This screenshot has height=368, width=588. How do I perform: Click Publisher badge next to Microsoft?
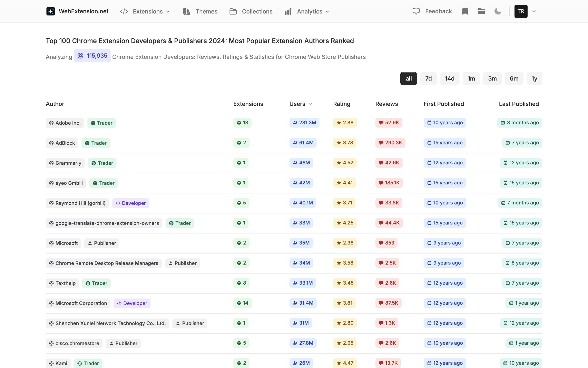102,243
